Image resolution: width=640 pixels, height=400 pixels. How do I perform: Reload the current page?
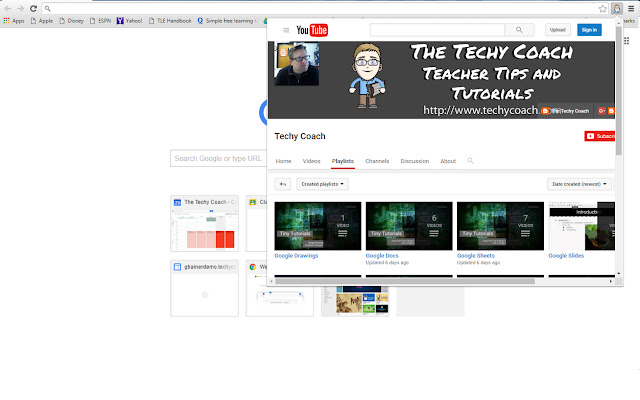click(33, 8)
